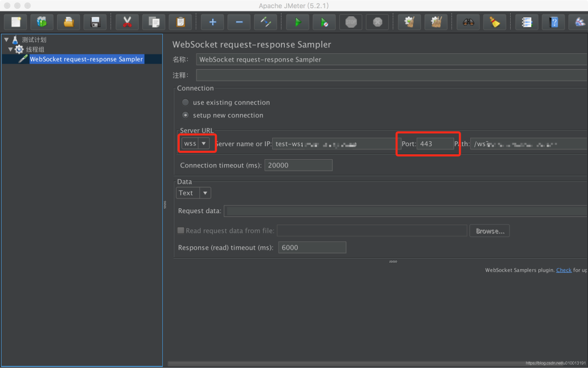
Task: Enable Read request data from file checkbox
Action: click(x=181, y=230)
